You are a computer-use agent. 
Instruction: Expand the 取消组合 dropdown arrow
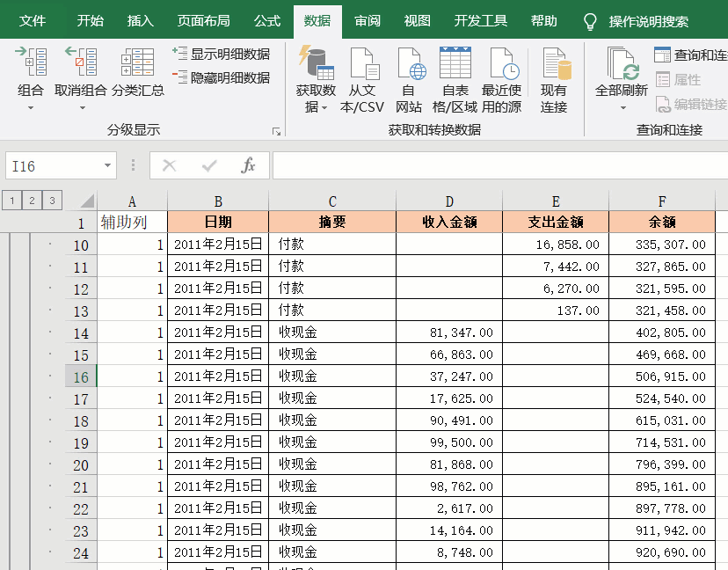82,108
